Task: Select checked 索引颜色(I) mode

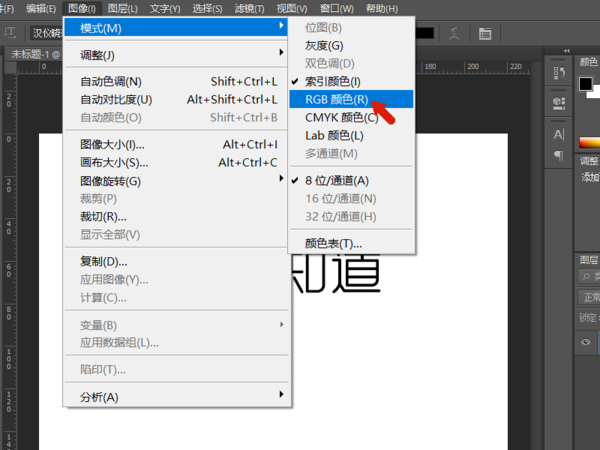Action: point(351,82)
